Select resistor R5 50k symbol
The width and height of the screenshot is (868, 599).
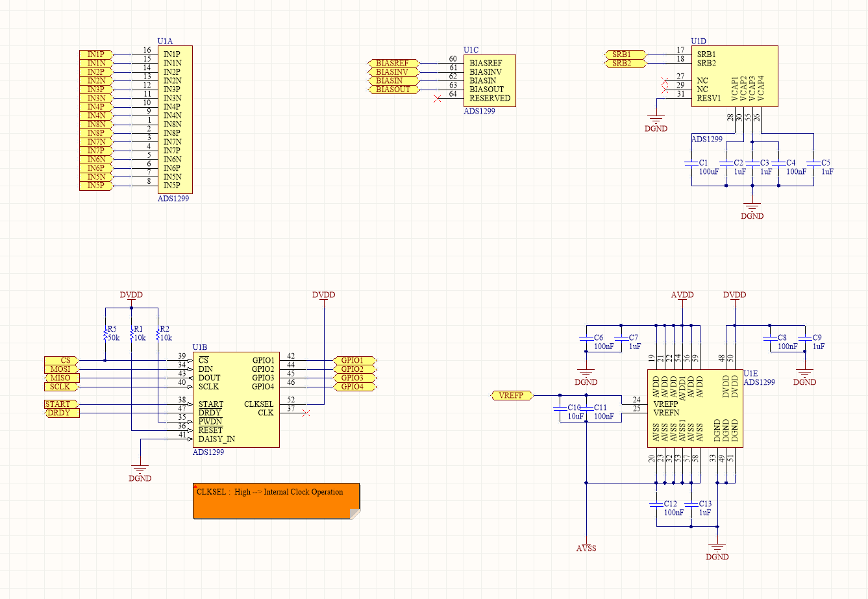tap(106, 333)
